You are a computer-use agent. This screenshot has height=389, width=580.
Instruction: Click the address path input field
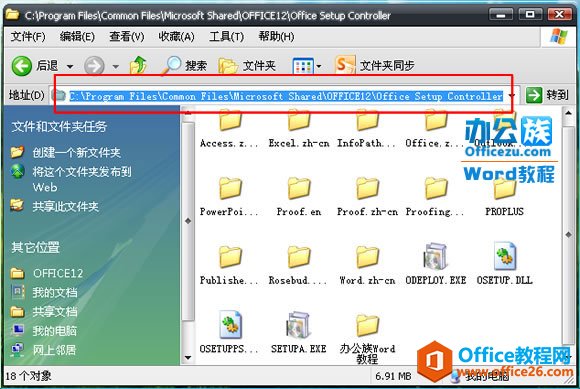tap(286, 96)
